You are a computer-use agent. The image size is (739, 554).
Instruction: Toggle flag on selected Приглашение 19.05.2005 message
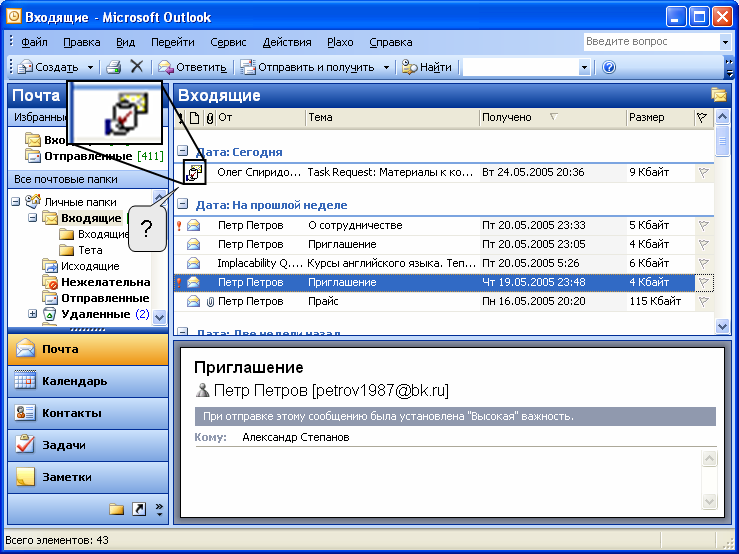[704, 282]
